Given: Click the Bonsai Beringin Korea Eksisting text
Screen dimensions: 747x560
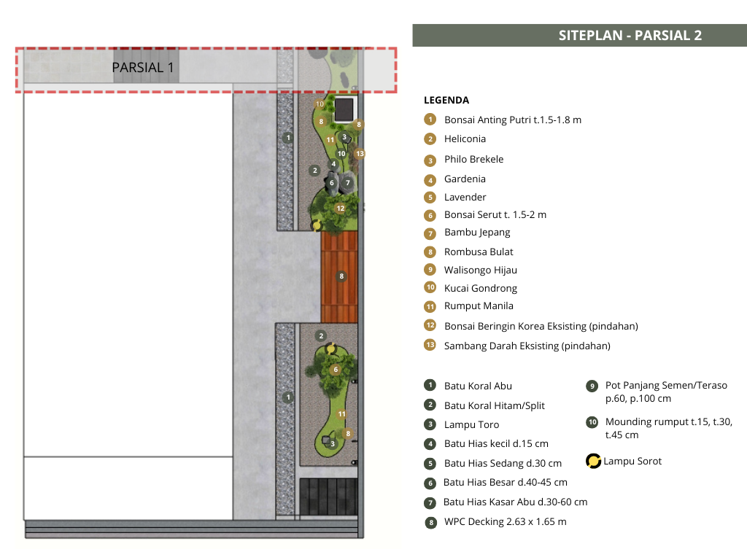Looking at the screenshot, I should (541, 326).
